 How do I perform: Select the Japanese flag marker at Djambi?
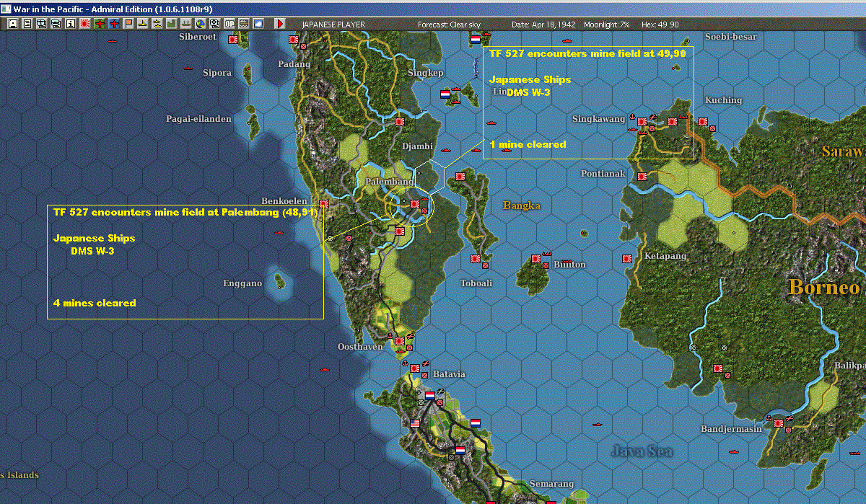(399, 123)
